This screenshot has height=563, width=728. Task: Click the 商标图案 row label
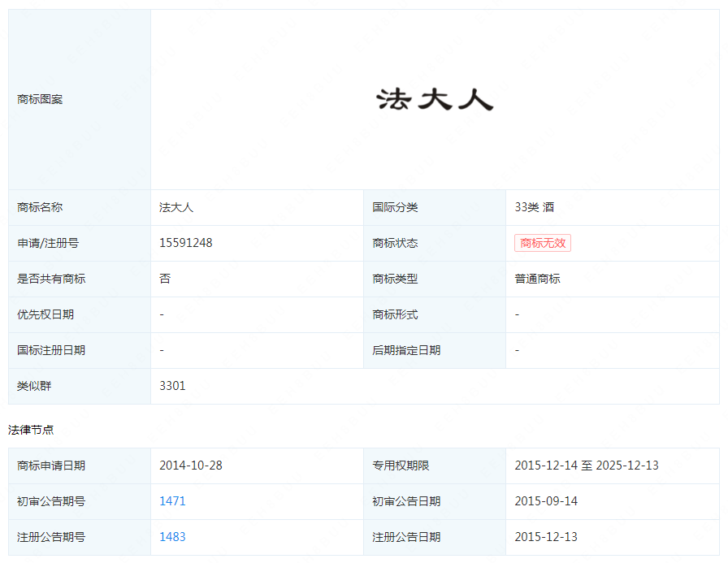tap(40, 99)
